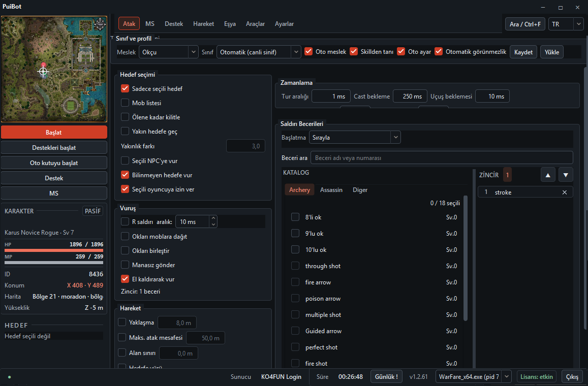This screenshot has height=386, width=588.
Task: Move chain skill down with arrow
Action: click(x=566, y=175)
